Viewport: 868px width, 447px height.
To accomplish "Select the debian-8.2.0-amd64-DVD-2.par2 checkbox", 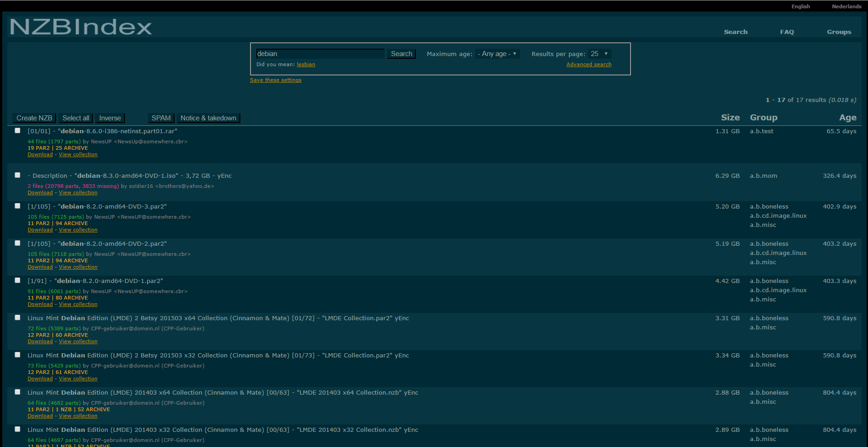I will pos(17,243).
